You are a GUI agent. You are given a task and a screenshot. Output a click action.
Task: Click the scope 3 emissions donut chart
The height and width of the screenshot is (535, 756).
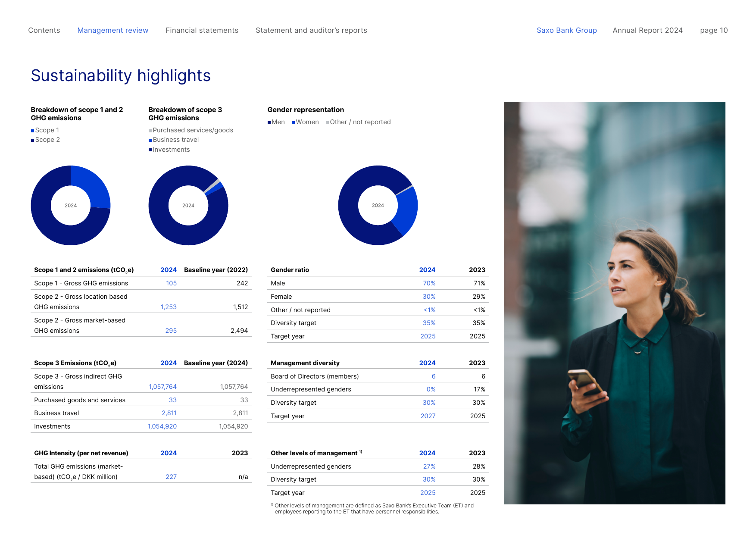coord(188,205)
